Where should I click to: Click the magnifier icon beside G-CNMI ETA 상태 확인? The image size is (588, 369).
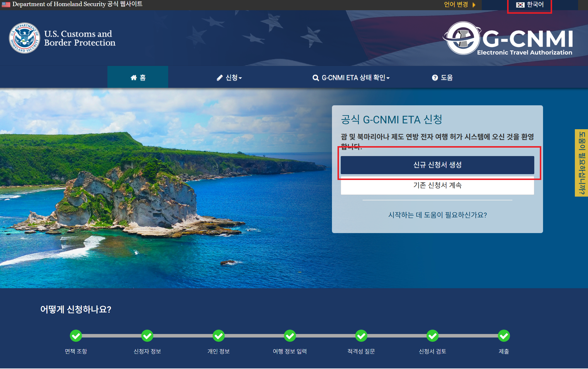[315, 78]
